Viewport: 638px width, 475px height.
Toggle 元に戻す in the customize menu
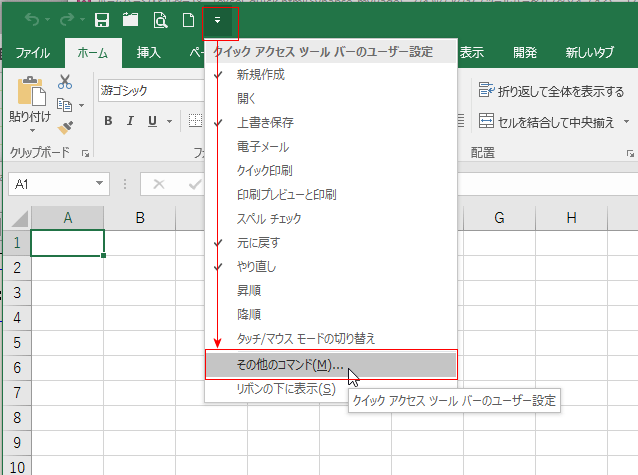point(331,243)
